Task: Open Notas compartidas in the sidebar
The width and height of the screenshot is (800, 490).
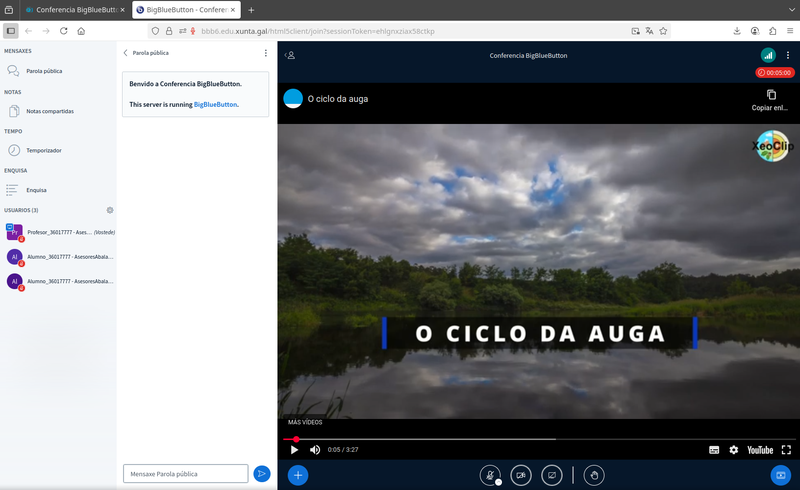Action: point(49,111)
